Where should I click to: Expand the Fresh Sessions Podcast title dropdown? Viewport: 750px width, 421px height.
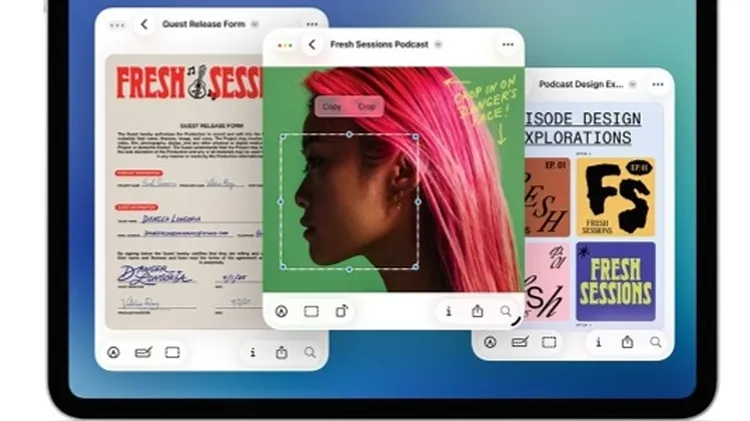[x=438, y=44]
